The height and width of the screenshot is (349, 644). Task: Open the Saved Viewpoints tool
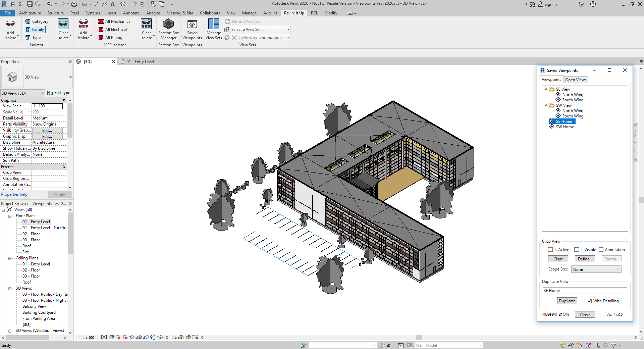(192, 24)
